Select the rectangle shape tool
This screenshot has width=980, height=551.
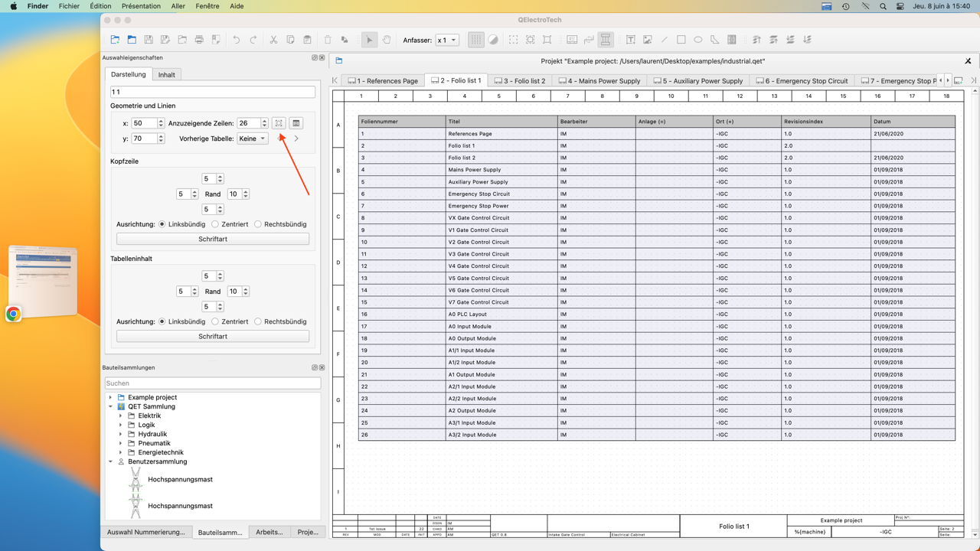coord(681,40)
